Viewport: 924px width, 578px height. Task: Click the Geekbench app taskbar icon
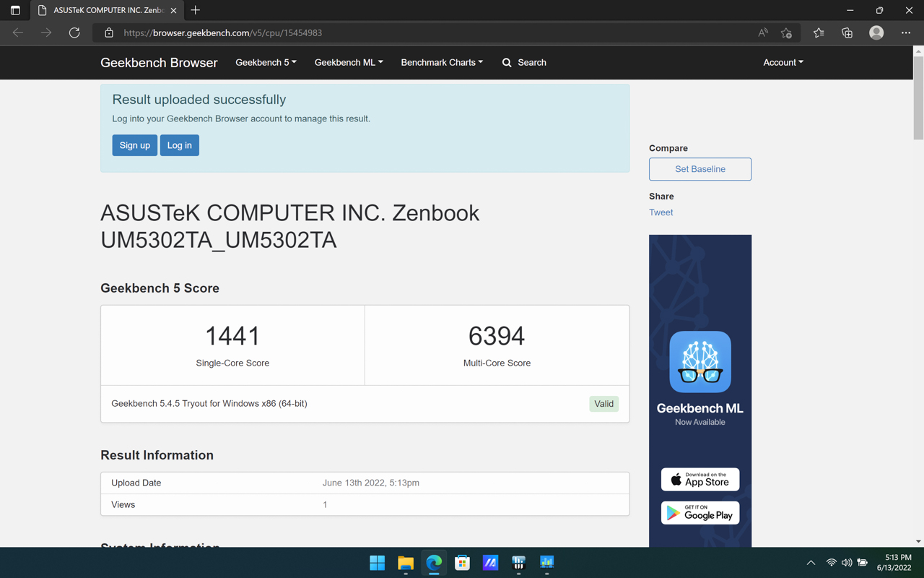518,562
